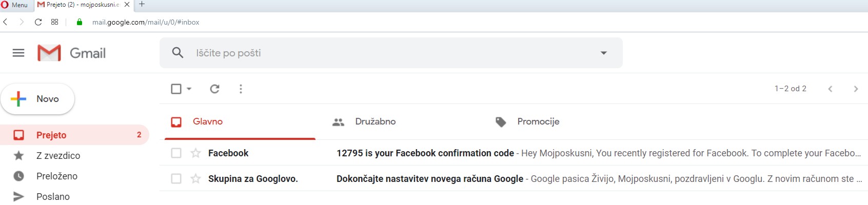The image size is (868, 205).
Task: Open the Z zvezdico folder
Action: coord(58,155)
